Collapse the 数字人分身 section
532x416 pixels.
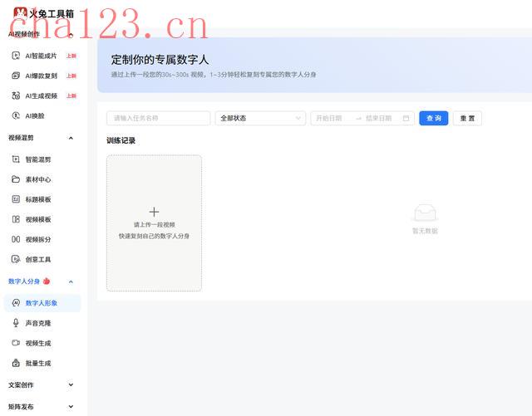[x=71, y=281]
